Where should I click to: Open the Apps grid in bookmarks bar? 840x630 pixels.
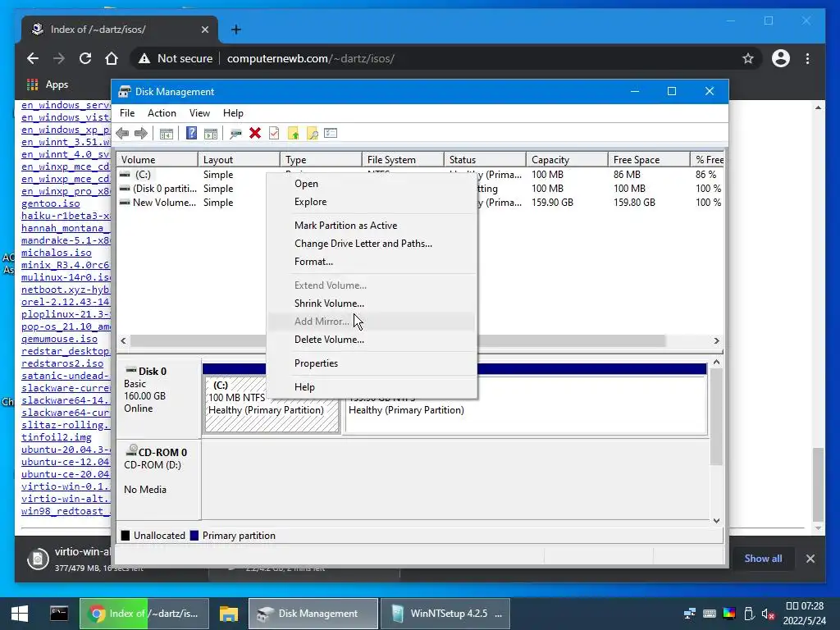48,84
